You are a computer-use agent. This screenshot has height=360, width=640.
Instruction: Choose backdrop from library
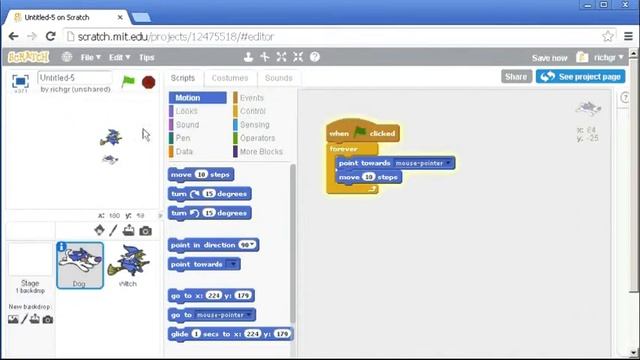[x=13, y=319]
